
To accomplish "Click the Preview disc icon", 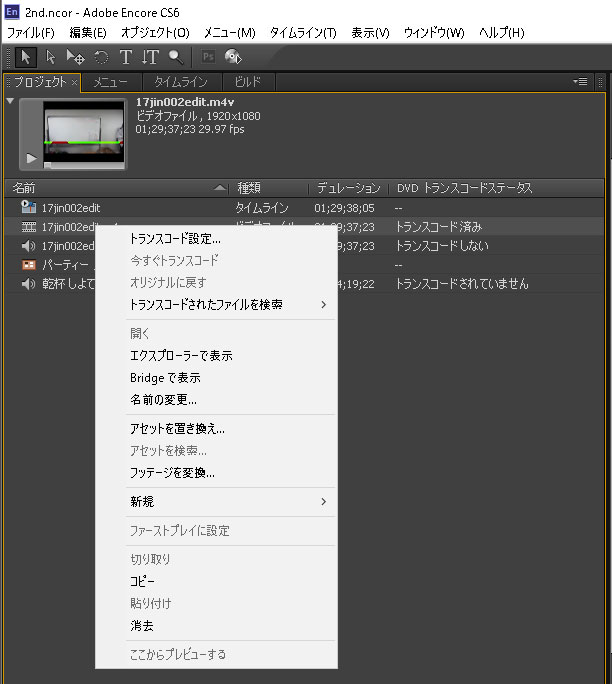I will tap(233, 57).
